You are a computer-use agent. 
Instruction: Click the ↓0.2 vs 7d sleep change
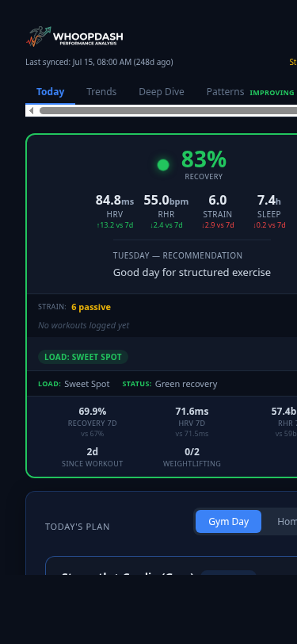point(269,225)
